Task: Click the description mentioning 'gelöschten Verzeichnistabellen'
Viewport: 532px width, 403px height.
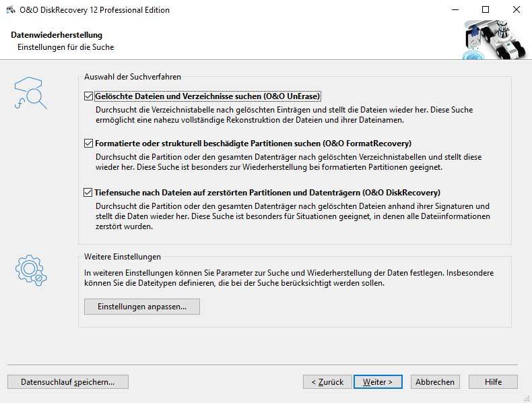Action: [x=289, y=162]
